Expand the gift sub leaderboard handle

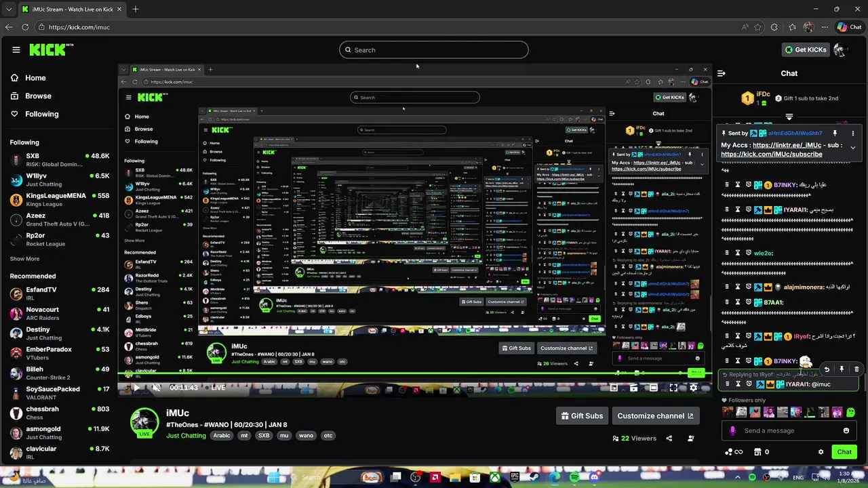789,117
